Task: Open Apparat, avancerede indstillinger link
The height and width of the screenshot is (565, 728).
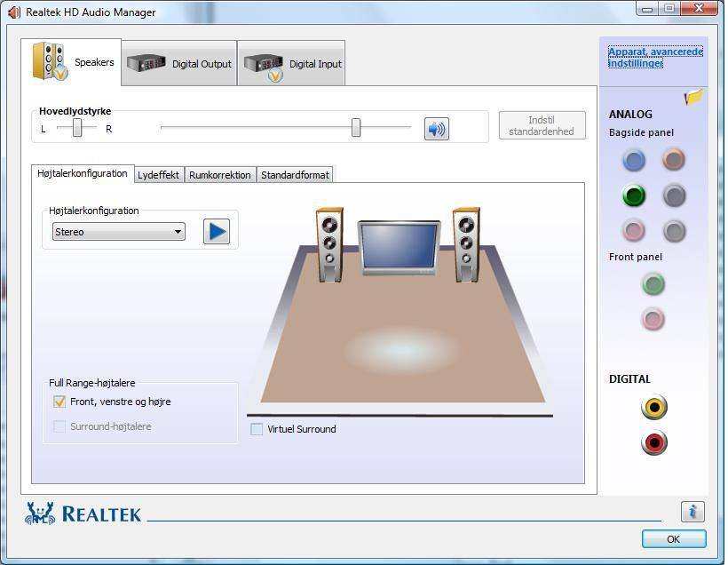Action: [655, 58]
